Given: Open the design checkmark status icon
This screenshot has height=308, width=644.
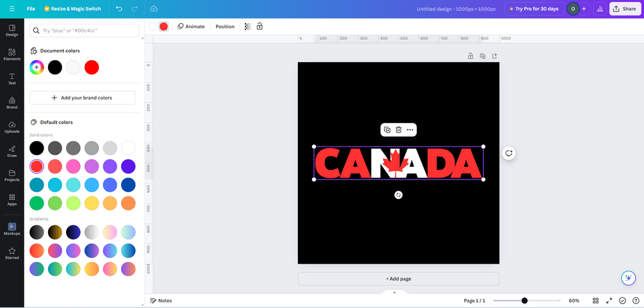Looking at the screenshot, I should [623, 300].
